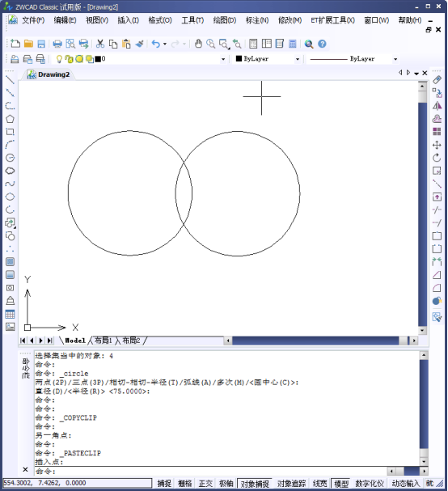This screenshot has width=448, height=491.
Task: Click the Move tool
Action: (437, 145)
